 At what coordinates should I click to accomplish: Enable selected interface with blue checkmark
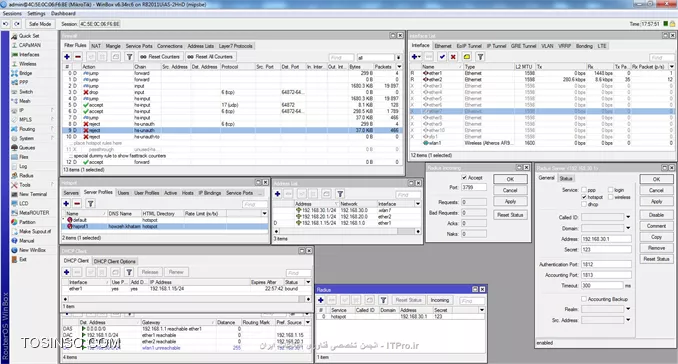coord(442,57)
